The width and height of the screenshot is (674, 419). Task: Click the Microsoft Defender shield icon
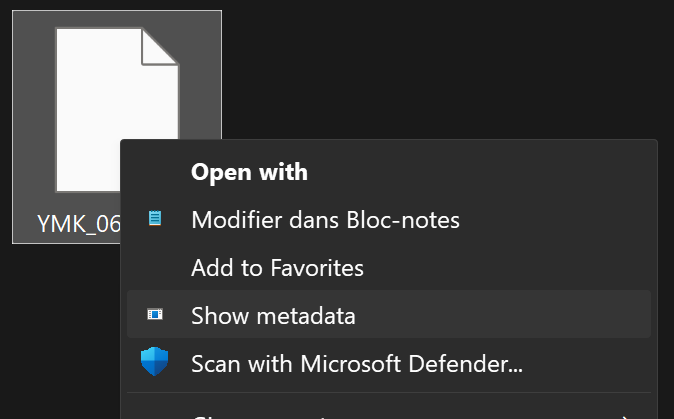(x=154, y=362)
